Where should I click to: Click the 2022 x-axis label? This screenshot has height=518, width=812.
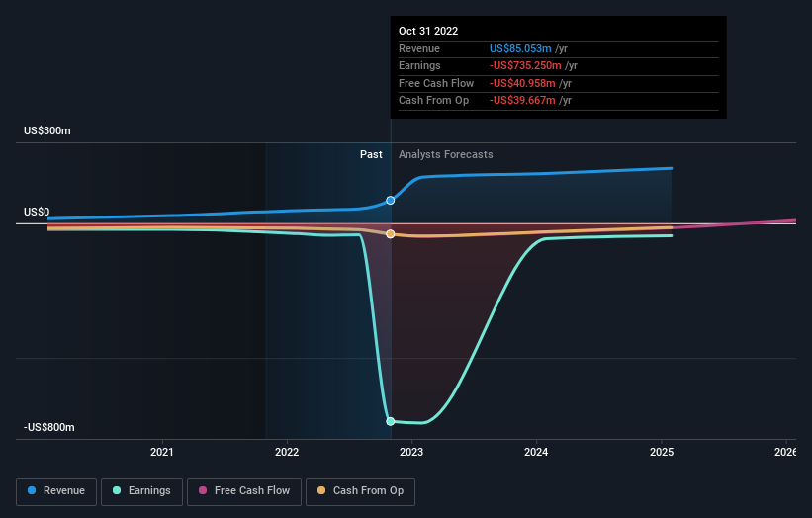(287, 453)
